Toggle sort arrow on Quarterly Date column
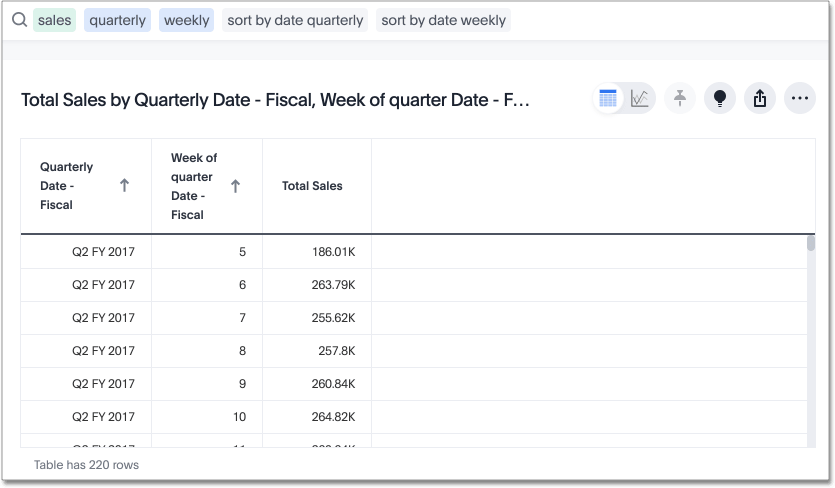The height and width of the screenshot is (488, 835). pos(124,186)
